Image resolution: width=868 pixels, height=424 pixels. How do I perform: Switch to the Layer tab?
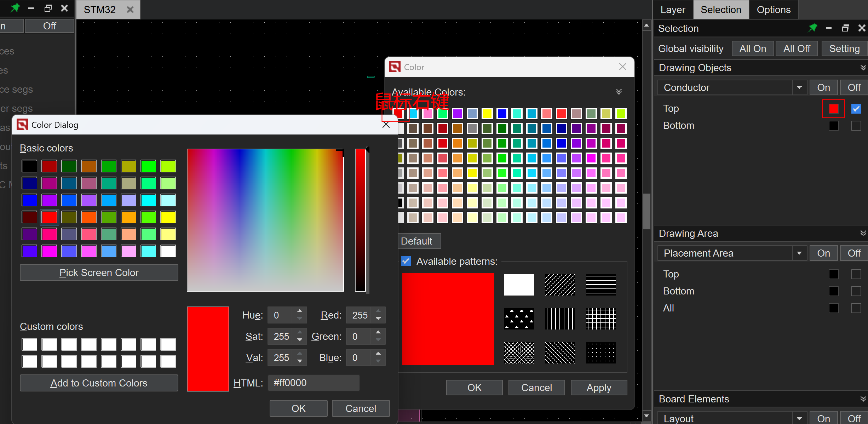pos(673,10)
